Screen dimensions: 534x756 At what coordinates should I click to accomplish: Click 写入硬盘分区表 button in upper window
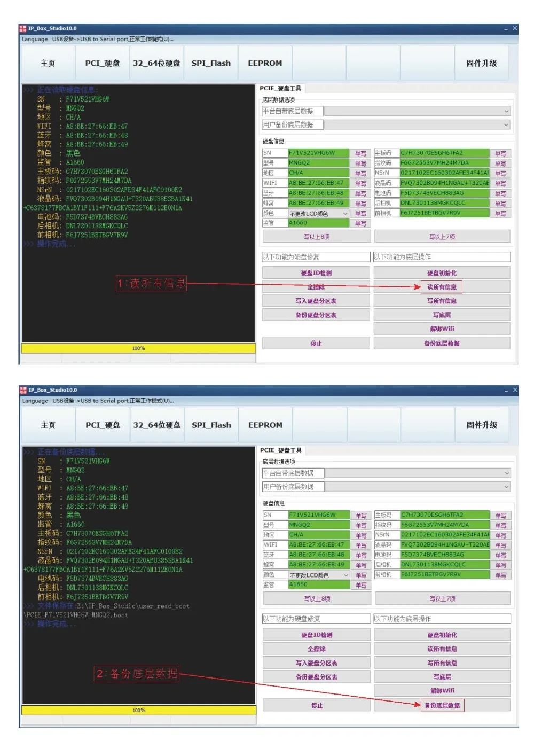pyautogui.click(x=316, y=301)
